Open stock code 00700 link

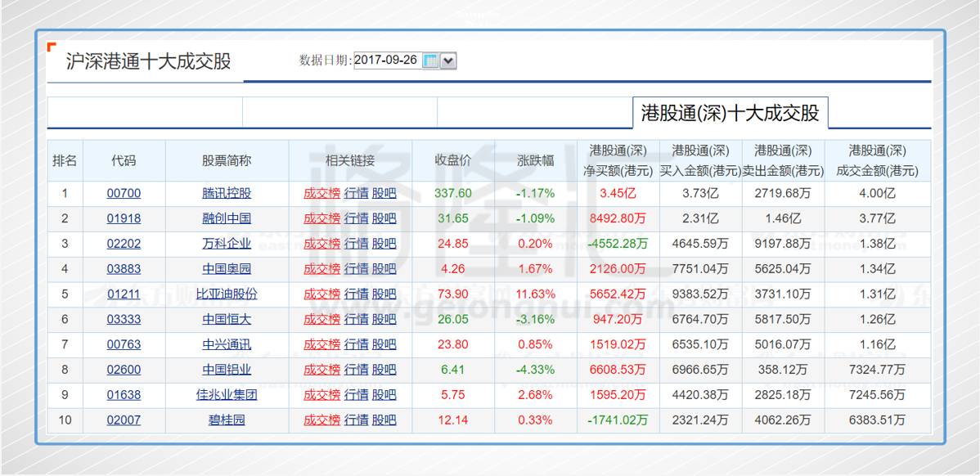[x=124, y=194]
